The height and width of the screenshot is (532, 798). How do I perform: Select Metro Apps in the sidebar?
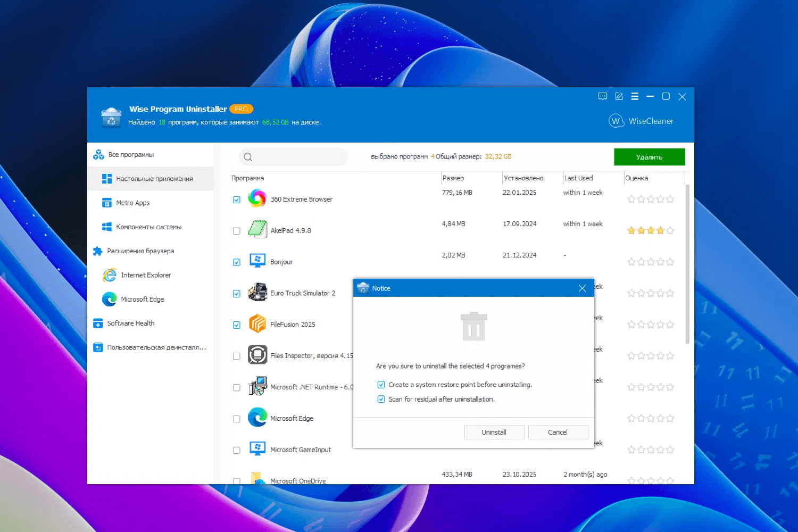[133, 203]
